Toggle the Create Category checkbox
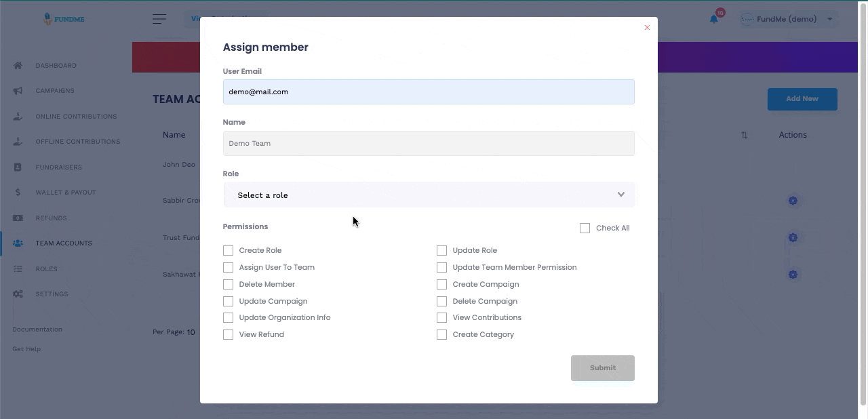This screenshot has height=419, width=868. pos(441,334)
